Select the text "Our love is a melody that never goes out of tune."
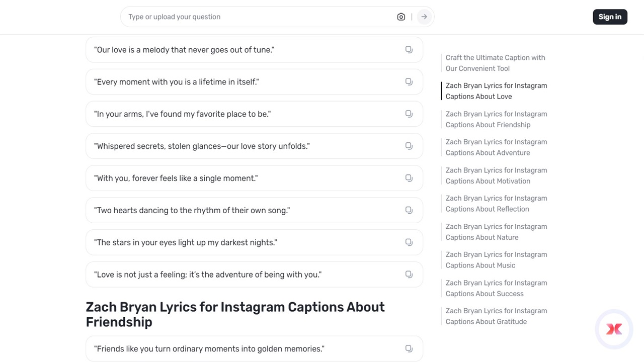644x362 pixels. 184,50
